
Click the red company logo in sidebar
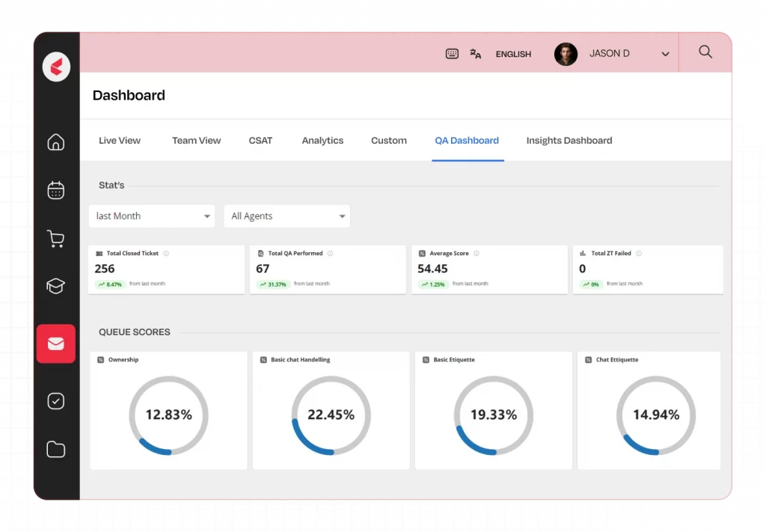(56, 67)
